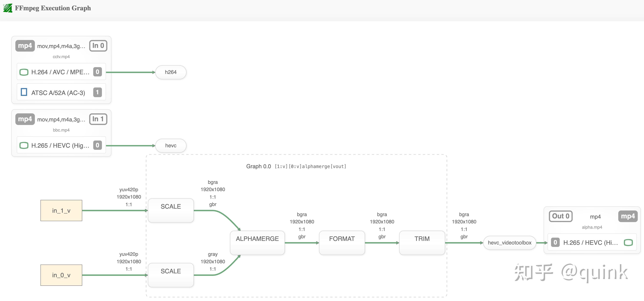
Task: Click the hevc_videotoolbox encoder node
Action: click(509, 243)
